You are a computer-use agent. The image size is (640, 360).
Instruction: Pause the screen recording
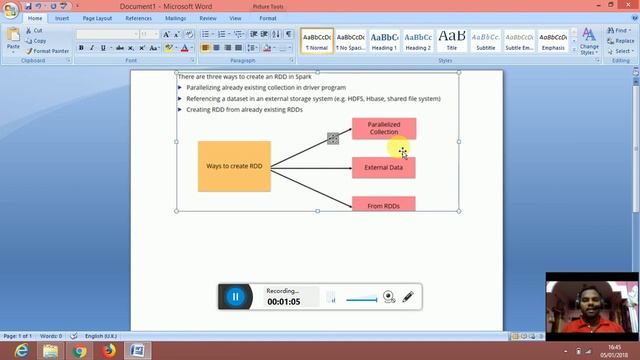click(236, 297)
